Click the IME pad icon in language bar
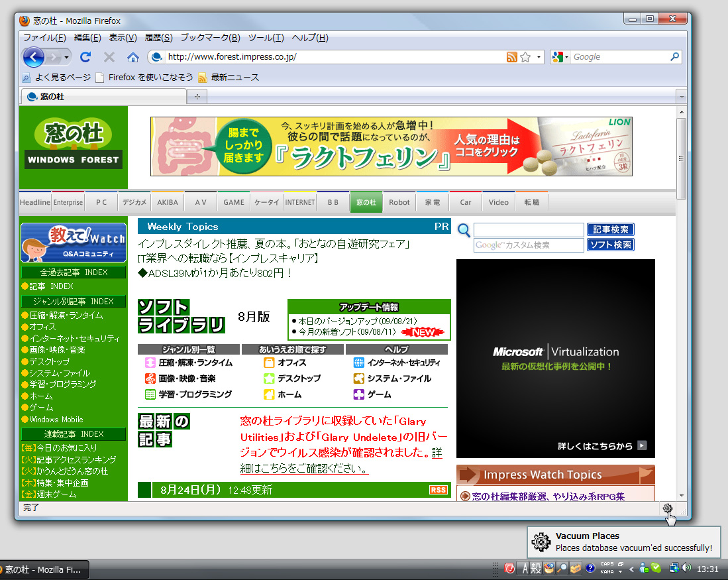The image size is (728, 580). (x=549, y=568)
